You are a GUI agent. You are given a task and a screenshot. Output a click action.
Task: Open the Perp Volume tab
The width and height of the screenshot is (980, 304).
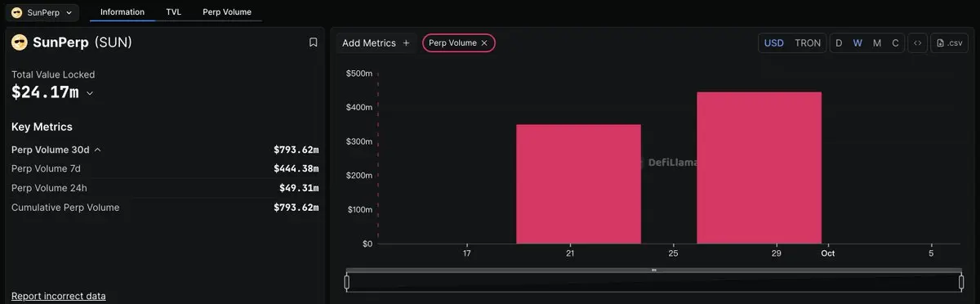(227, 12)
